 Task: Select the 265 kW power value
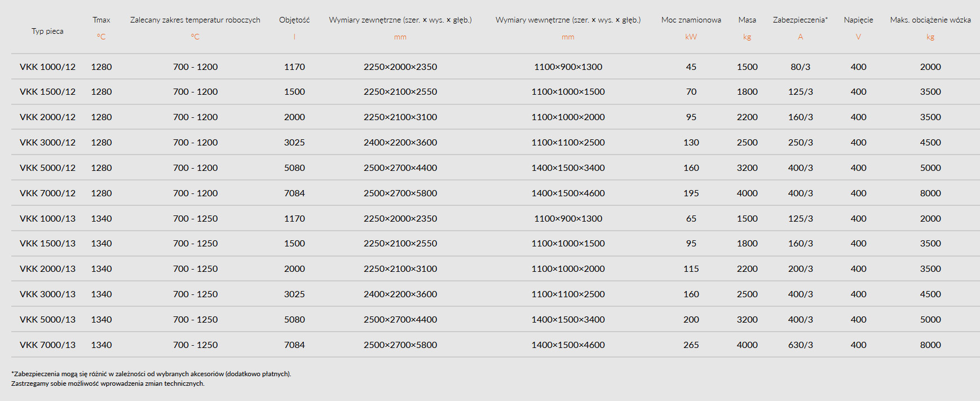691,345
